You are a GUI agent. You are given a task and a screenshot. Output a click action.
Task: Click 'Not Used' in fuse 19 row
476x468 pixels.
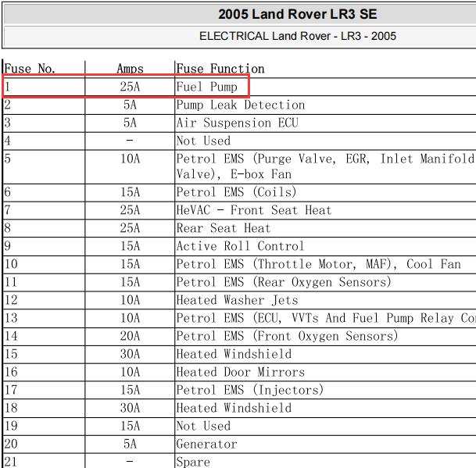point(203,426)
